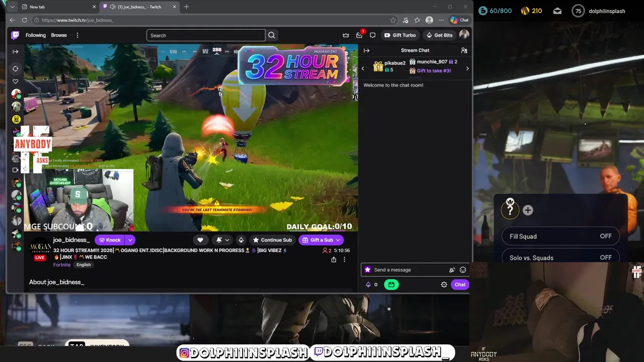The width and height of the screenshot is (644, 362).
Task: Open the pikabue2 gifter badge
Action: tap(378, 66)
